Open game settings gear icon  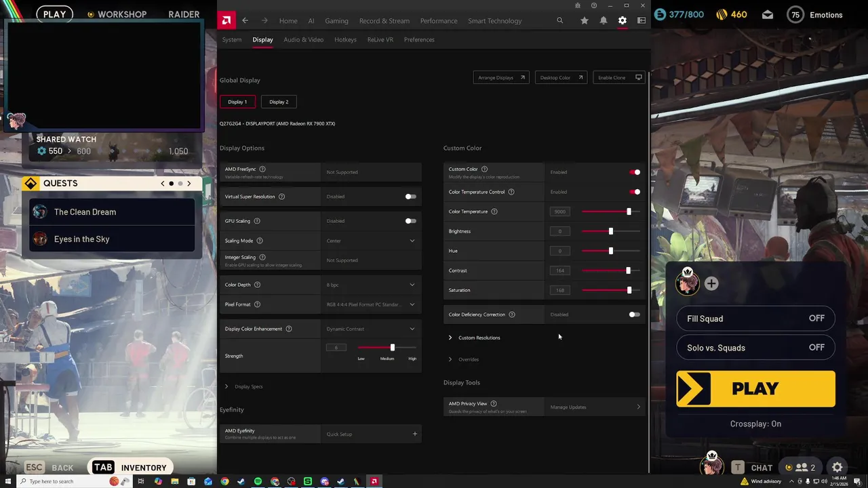pyautogui.click(x=837, y=467)
